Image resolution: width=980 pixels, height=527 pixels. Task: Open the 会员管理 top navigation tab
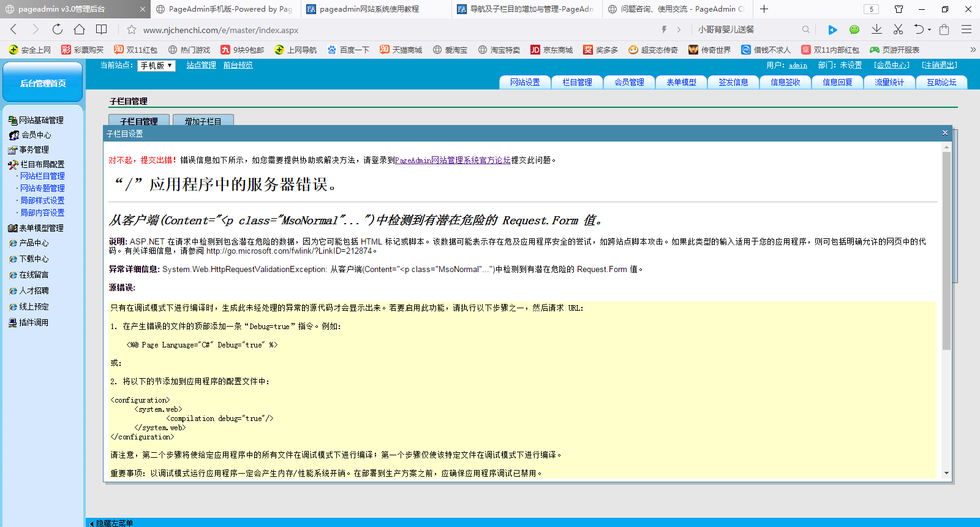point(629,82)
